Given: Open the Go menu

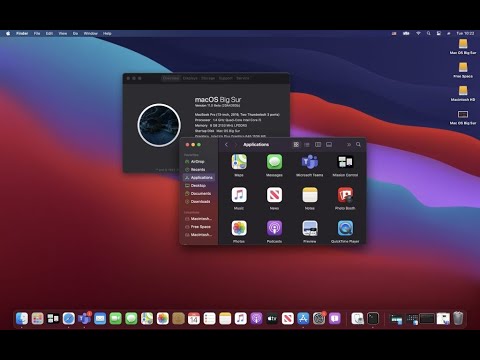Looking at the screenshot, I should click(75, 33).
